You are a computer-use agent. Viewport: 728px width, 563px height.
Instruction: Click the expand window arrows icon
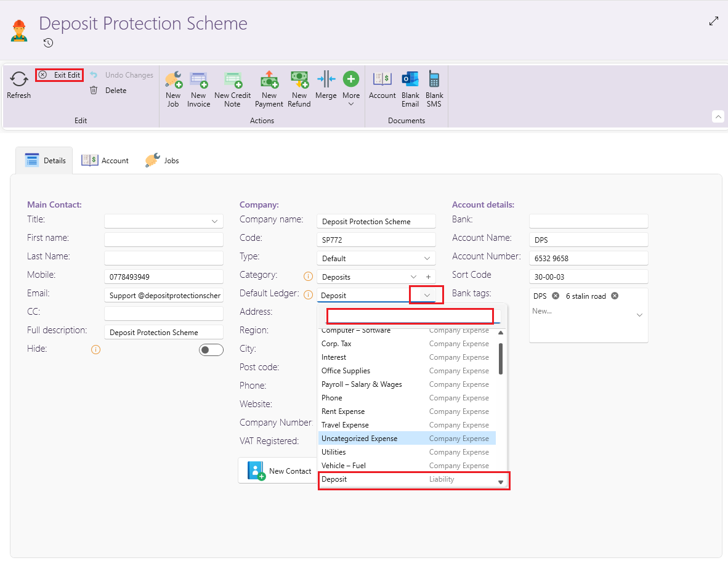714,22
